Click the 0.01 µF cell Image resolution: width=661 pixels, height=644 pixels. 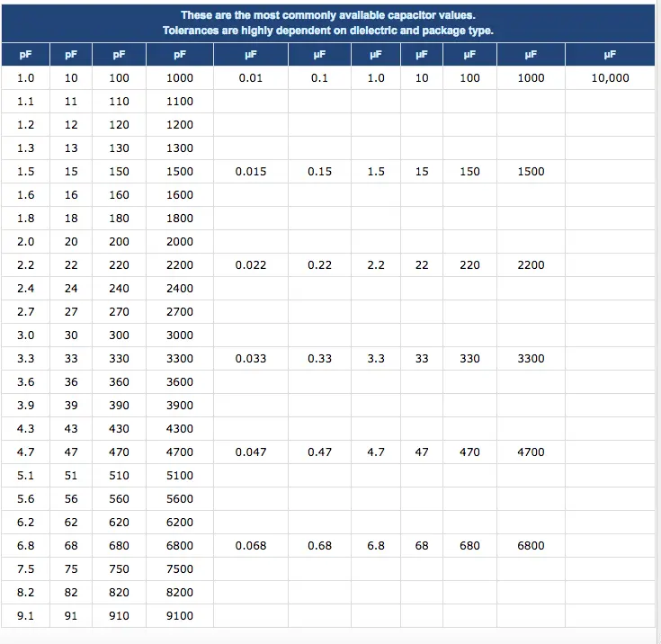(251, 78)
